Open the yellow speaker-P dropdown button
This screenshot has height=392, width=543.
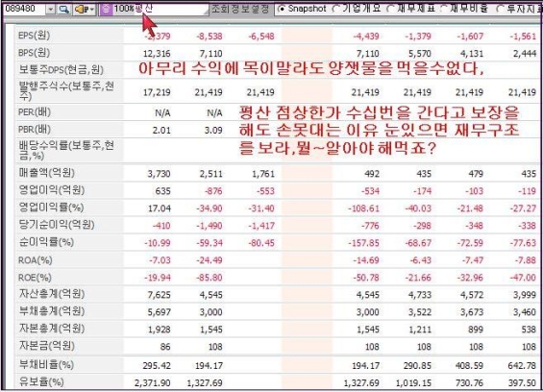coord(85,10)
